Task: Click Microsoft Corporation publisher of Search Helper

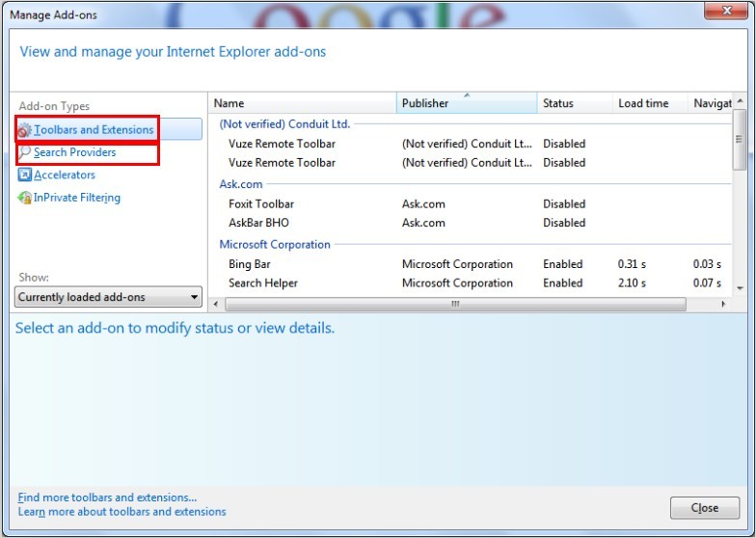Action: 457,283
